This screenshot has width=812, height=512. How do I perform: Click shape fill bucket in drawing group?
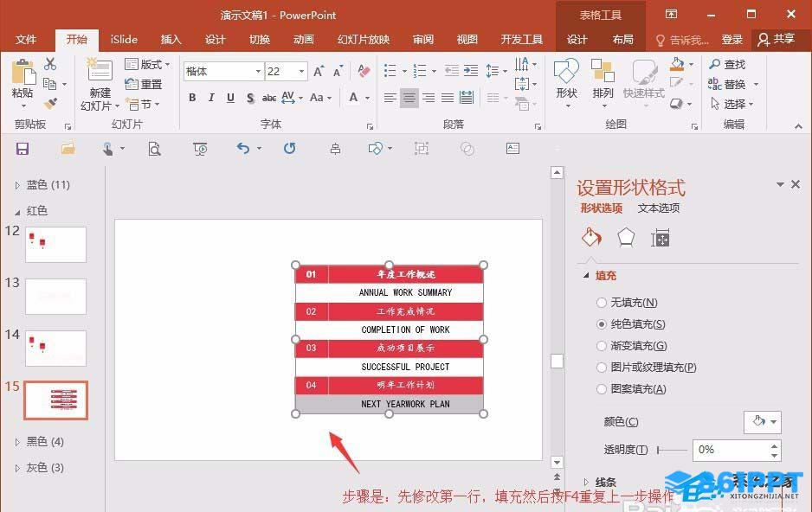click(677, 64)
